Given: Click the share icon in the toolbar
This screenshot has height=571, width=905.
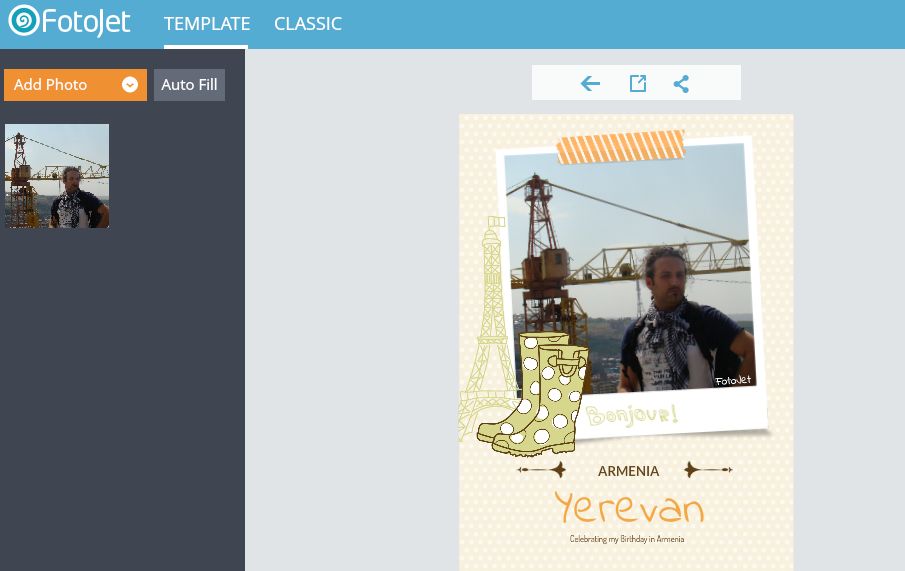Looking at the screenshot, I should click(x=681, y=84).
